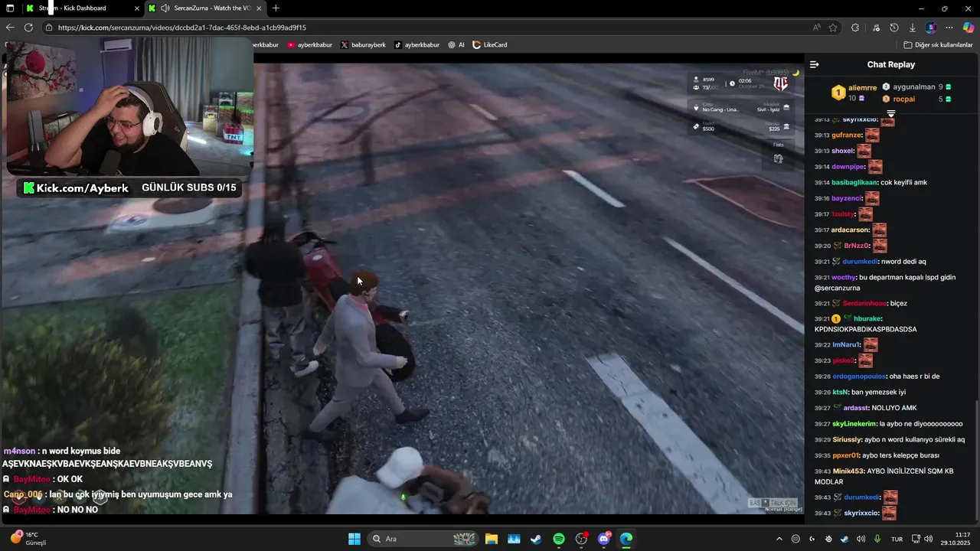Open browser history
980x551 pixels.
(x=894, y=28)
